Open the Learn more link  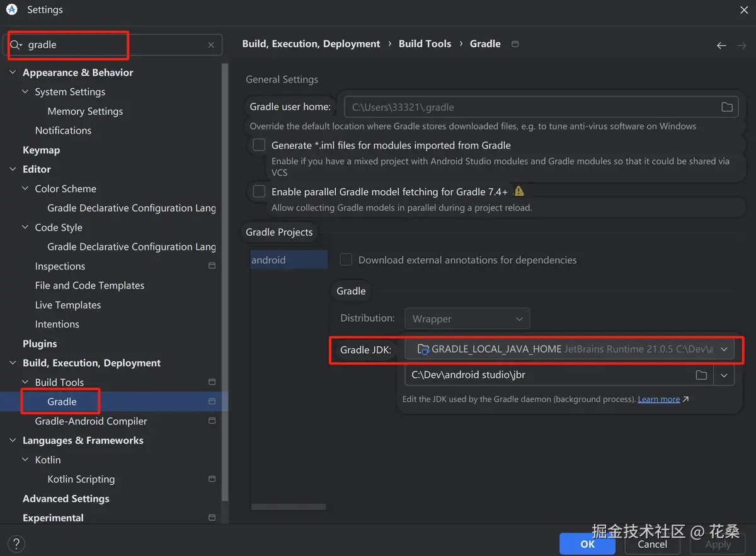pos(658,399)
